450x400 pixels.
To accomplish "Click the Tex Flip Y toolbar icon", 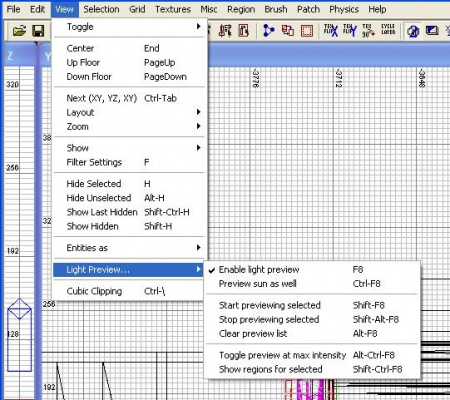I will click(350, 30).
